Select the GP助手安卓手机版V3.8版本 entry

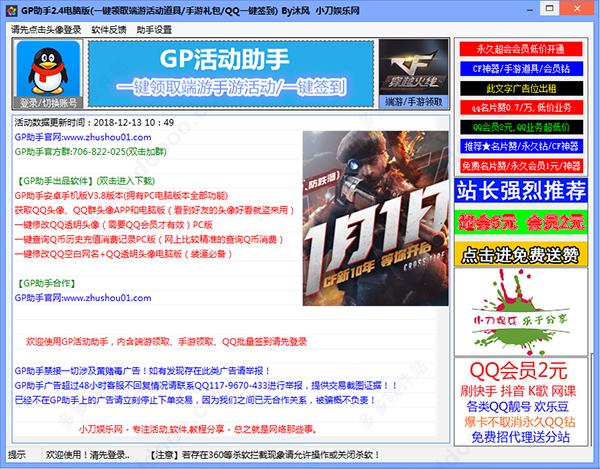click(121, 195)
